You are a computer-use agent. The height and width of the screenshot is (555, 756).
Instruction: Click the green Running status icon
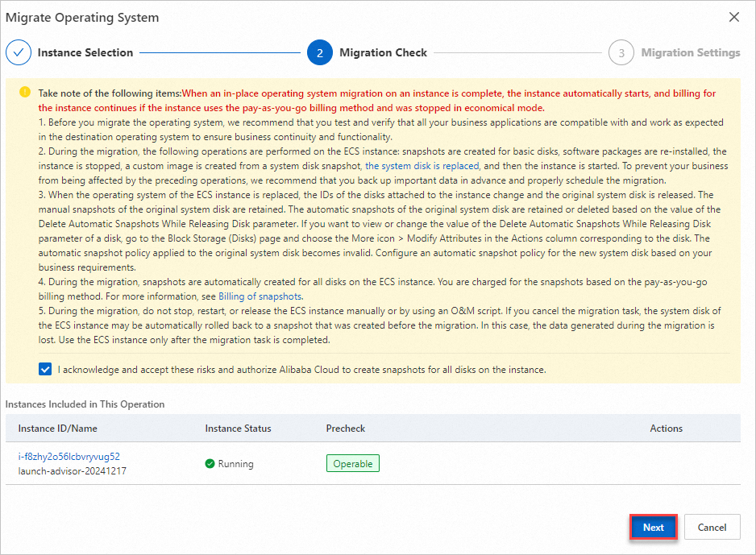coord(210,463)
